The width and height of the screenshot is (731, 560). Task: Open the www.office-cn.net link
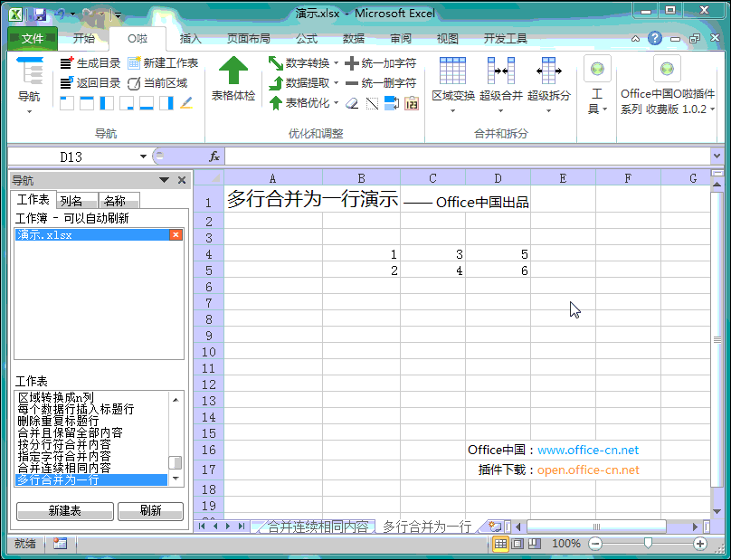pyautogui.click(x=588, y=451)
